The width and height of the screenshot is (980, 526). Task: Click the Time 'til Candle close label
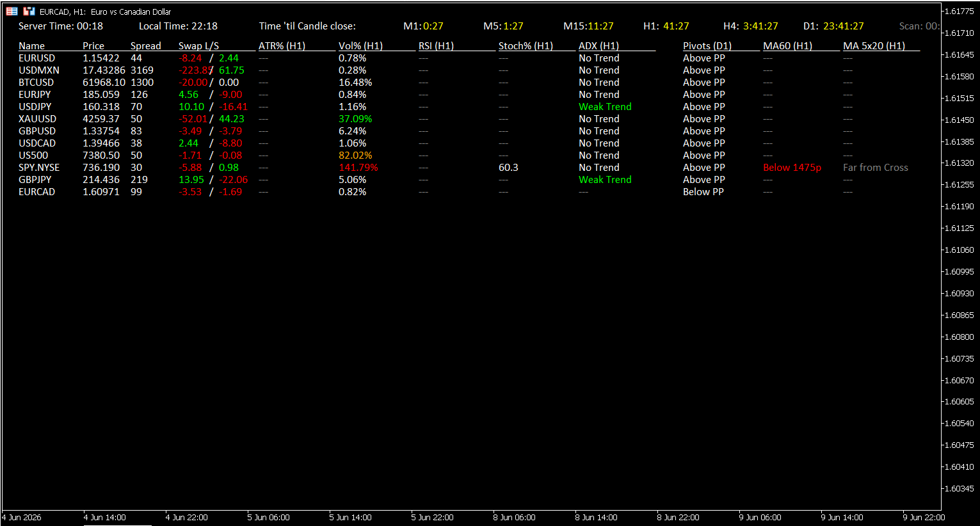(x=307, y=26)
